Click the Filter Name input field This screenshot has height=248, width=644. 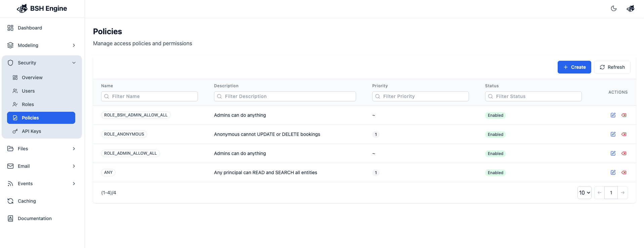[149, 96]
